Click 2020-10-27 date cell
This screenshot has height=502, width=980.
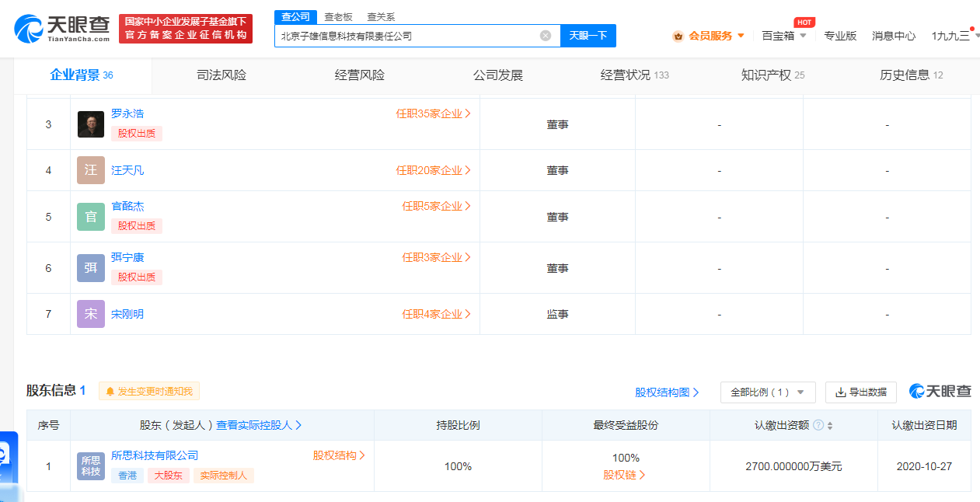924,467
